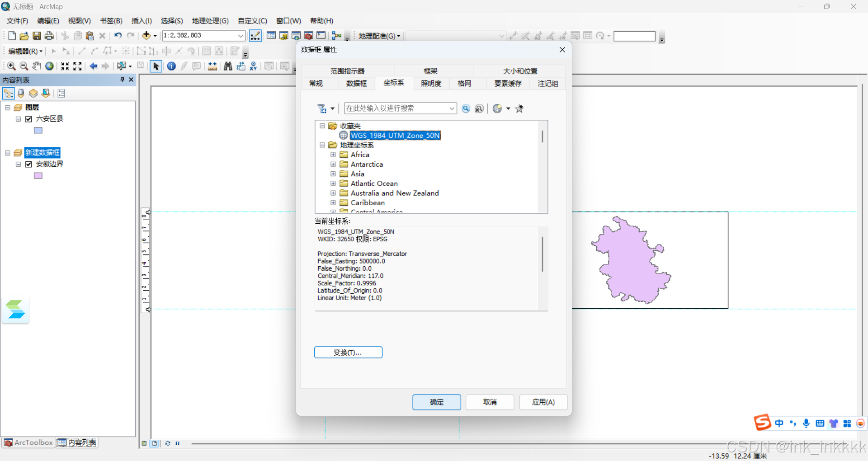Open the 文件 menu
868x461 pixels.
click(x=17, y=21)
